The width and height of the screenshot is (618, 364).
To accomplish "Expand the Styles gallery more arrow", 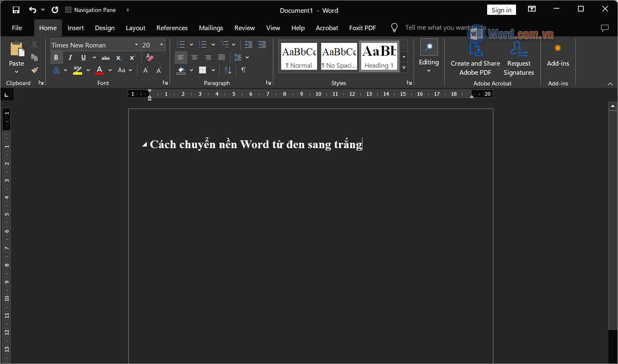I will pyautogui.click(x=404, y=68).
